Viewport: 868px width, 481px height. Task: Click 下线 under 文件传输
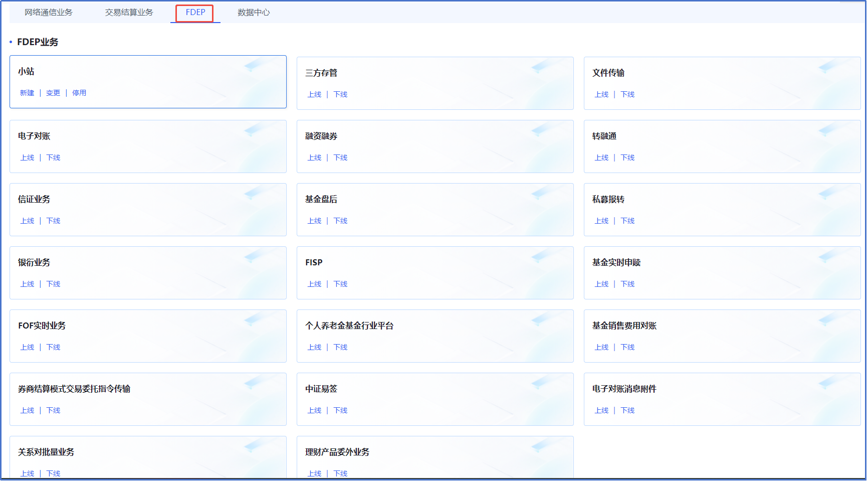click(628, 94)
